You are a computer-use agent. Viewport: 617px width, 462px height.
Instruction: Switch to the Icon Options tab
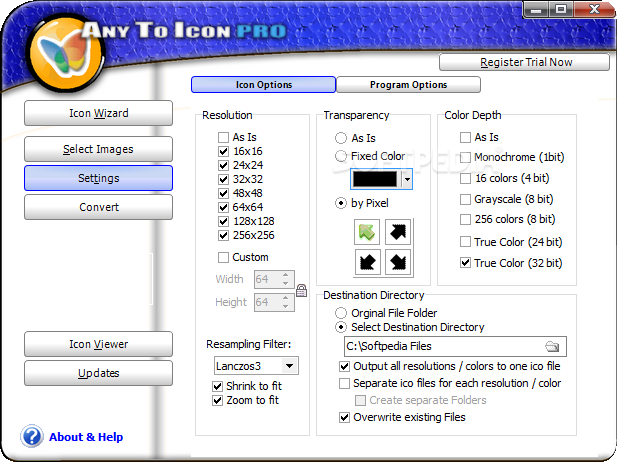pos(264,85)
